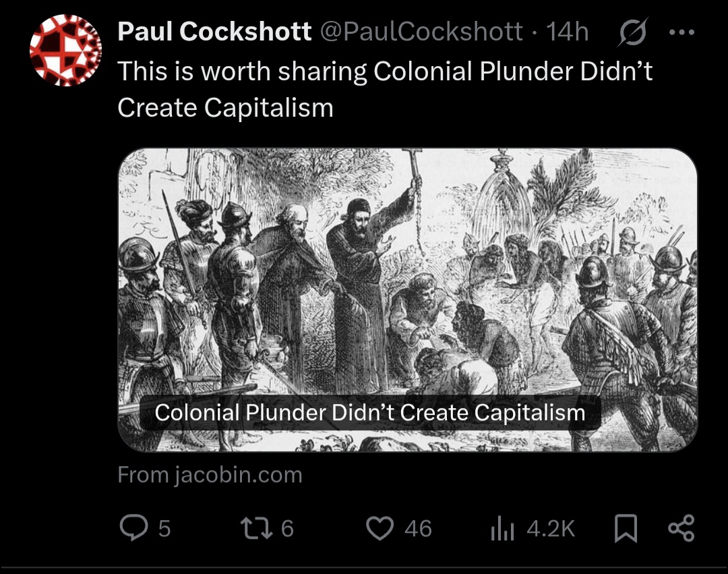
Task: Open Paul Cockshott's profile avatar
Action: point(65,50)
